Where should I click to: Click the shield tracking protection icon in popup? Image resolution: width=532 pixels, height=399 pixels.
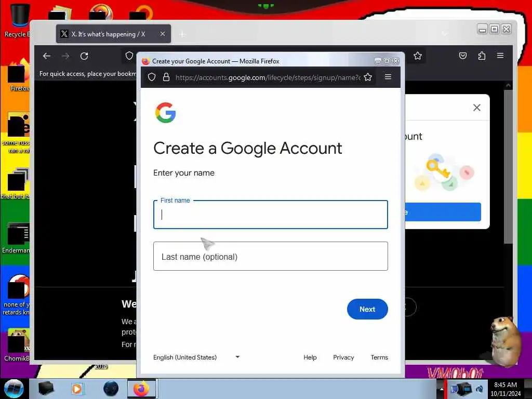click(152, 77)
